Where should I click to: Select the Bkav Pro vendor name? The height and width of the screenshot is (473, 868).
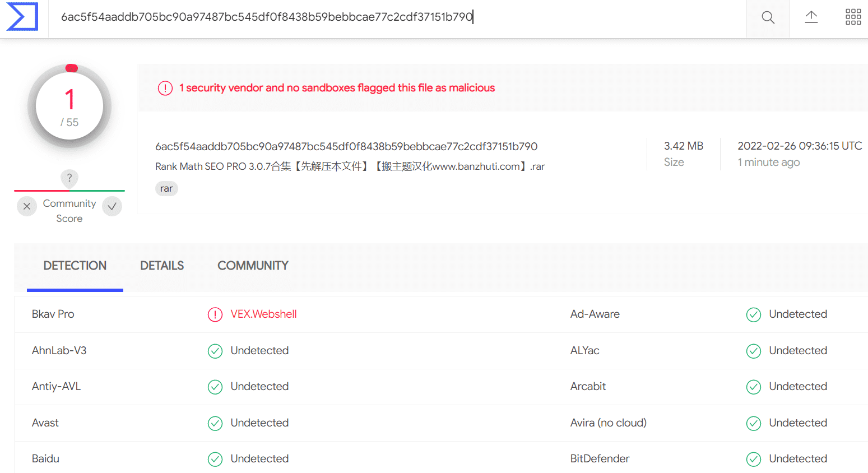pos(53,314)
